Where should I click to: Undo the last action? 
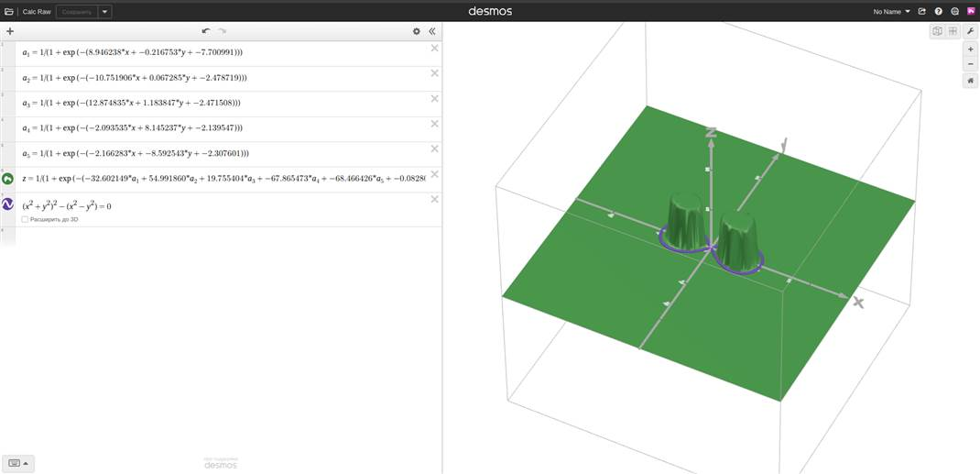(x=206, y=30)
